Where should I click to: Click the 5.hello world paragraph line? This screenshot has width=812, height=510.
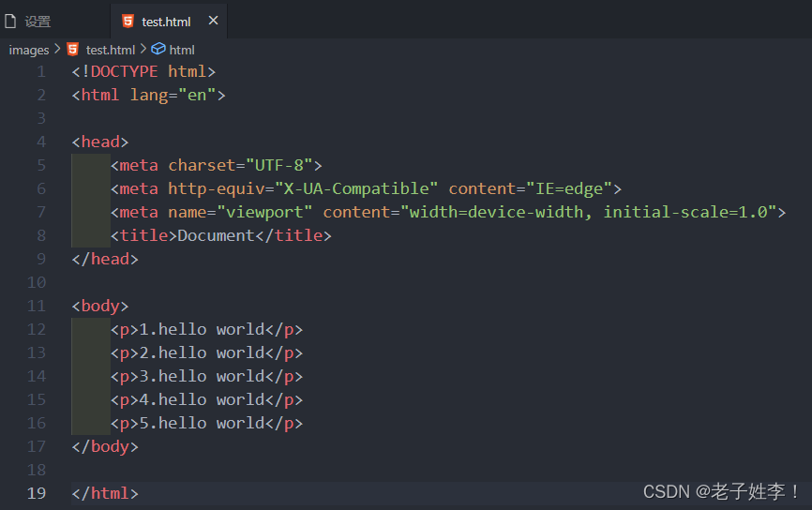[206, 423]
